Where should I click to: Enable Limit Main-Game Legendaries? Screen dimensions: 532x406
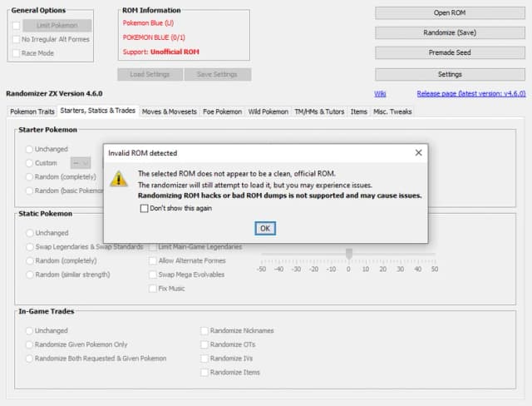point(153,247)
